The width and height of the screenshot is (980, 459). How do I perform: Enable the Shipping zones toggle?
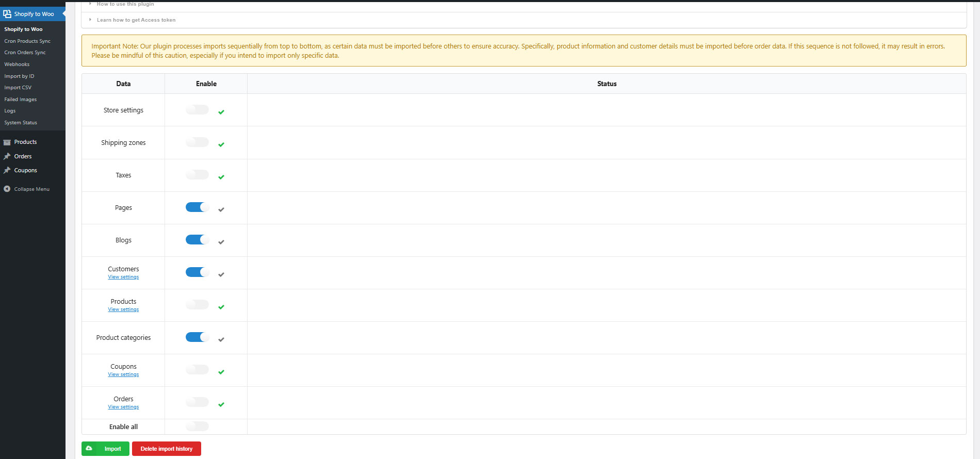pos(197,142)
